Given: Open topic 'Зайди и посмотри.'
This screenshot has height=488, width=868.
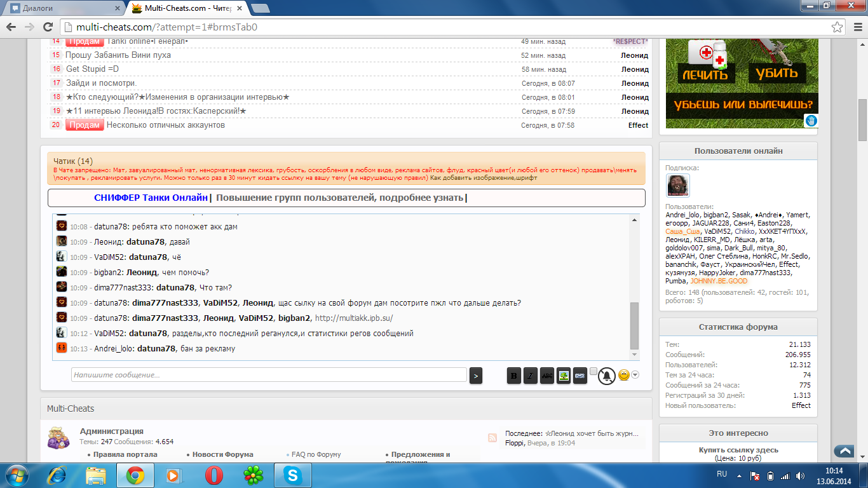Looking at the screenshot, I should coord(101,83).
